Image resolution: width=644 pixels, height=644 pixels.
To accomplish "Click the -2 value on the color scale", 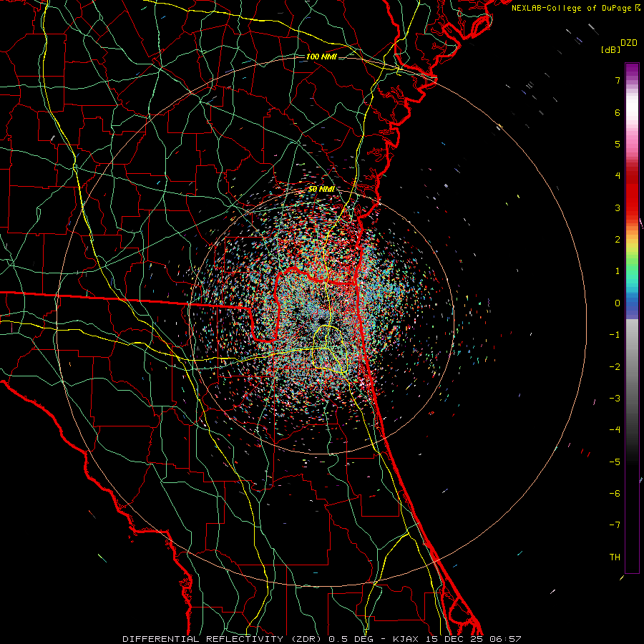I will [x=615, y=366].
